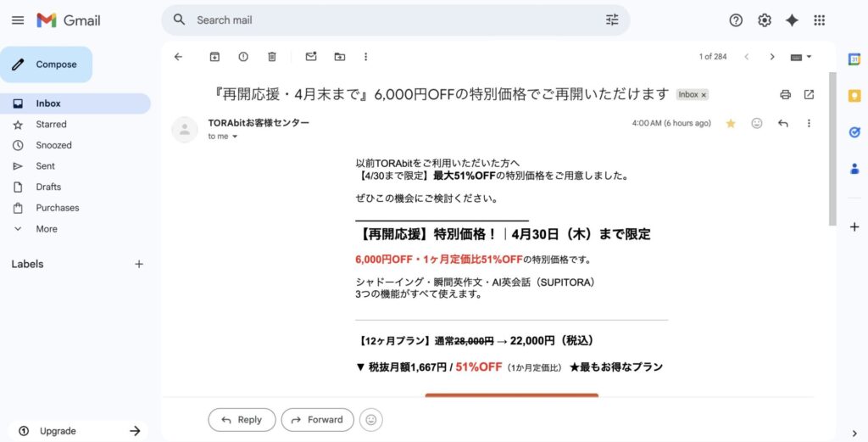Add an emoji reaction next to the star
The height and width of the screenshot is (442, 868).
(757, 123)
